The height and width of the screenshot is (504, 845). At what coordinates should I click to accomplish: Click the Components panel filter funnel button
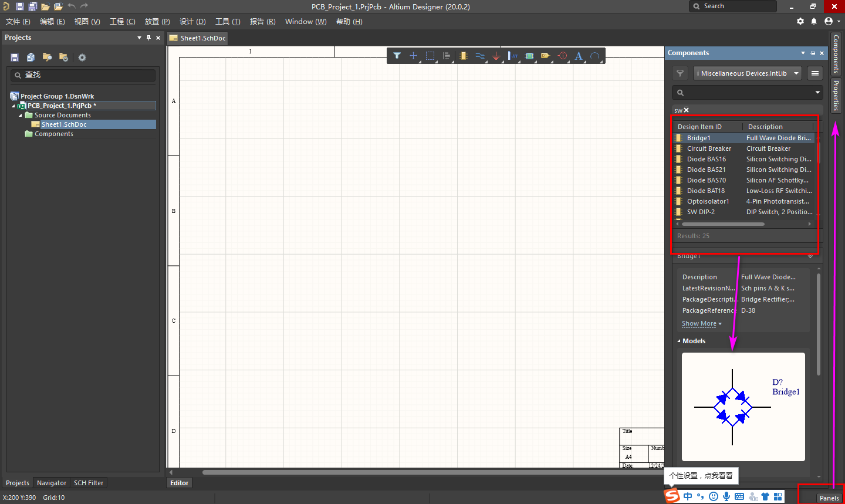click(680, 73)
